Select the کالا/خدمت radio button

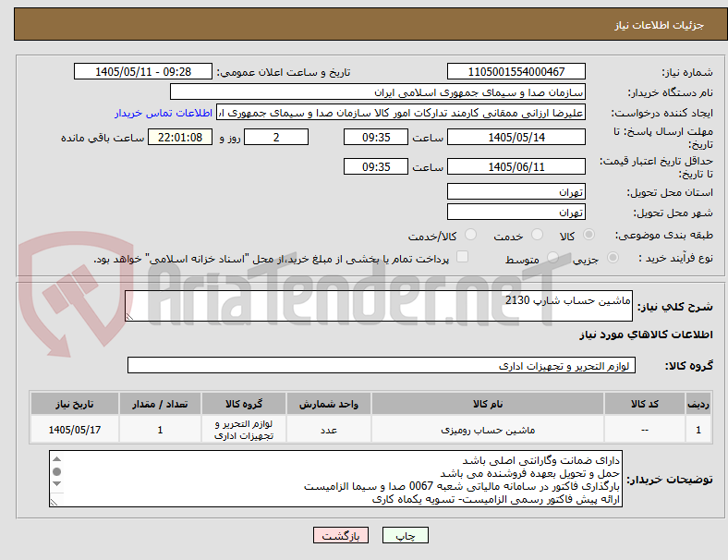click(471, 235)
